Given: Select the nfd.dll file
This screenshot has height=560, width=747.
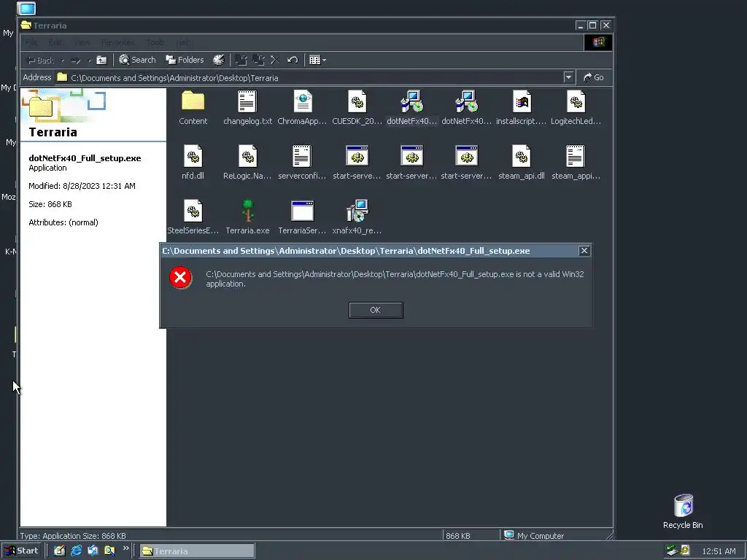Looking at the screenshot, I should pos(193,162).
